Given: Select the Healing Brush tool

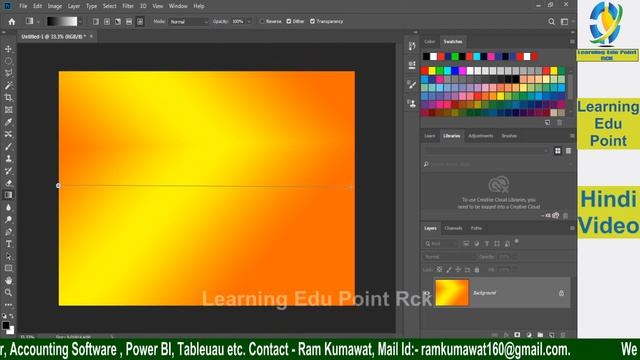Looking at the screenshot, I should [x=8, y=134].
